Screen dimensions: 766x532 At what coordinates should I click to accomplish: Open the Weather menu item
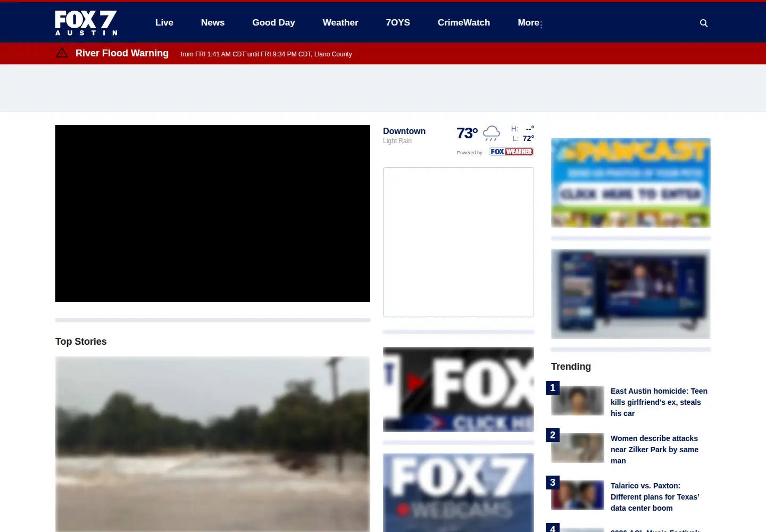340,22
